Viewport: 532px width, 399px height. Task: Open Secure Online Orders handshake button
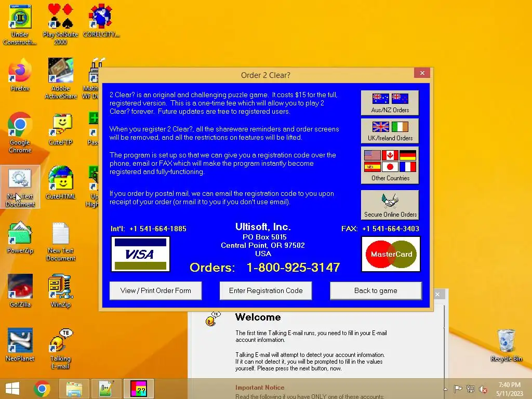pyautogui.click(x=390, y=205)
